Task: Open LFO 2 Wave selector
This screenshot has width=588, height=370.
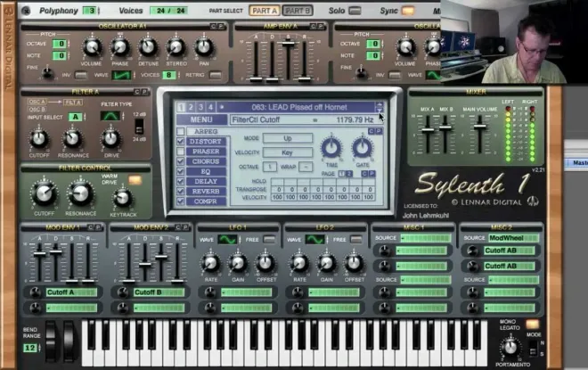Action: (x=314, y=240)
